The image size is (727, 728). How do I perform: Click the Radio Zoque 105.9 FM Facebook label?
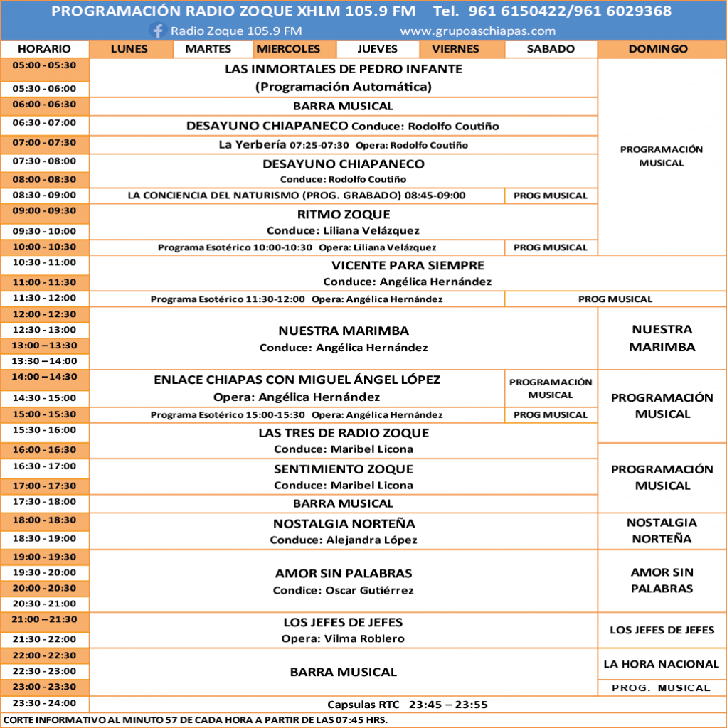tap(236, 31)
